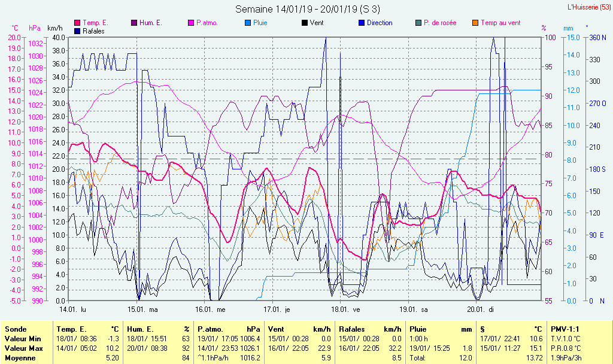This screenshot has width=613, height=364.
Task: Click the maximum pressure value '1026.1'
Action: tap(250, 348)
